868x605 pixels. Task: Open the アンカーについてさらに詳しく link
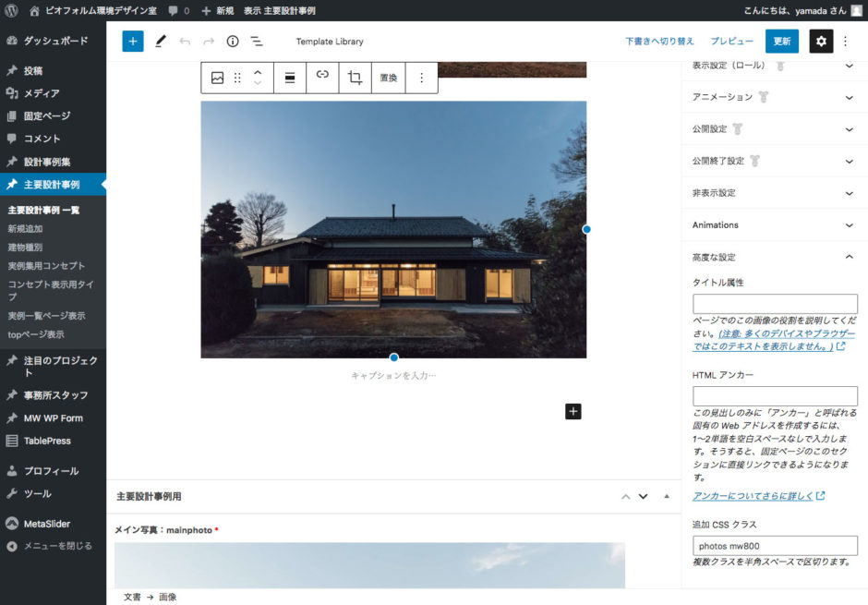click(x=753, y=496)
